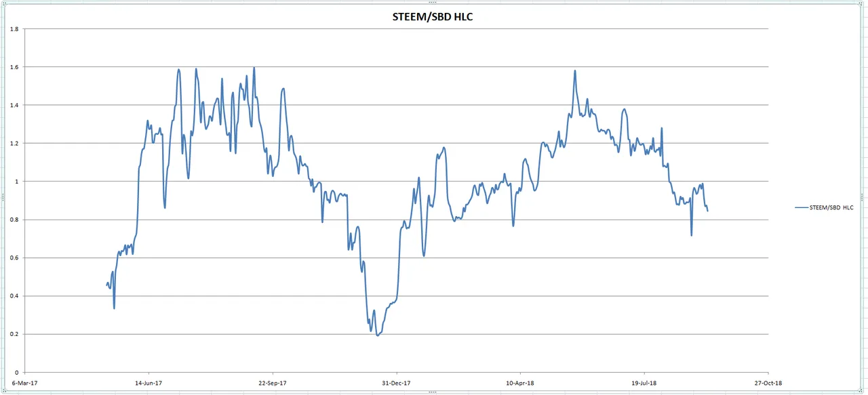
Task: Select the 0.4 y-axis label
Action: (15, 296)
